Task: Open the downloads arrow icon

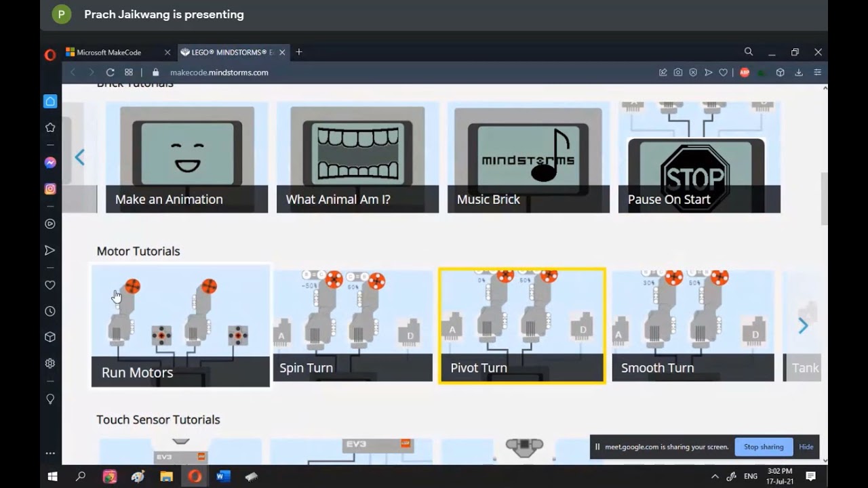Action: [799, 73]
